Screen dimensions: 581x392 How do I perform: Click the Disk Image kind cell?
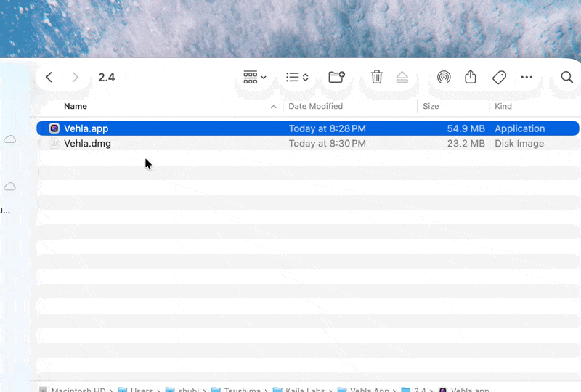519,144
